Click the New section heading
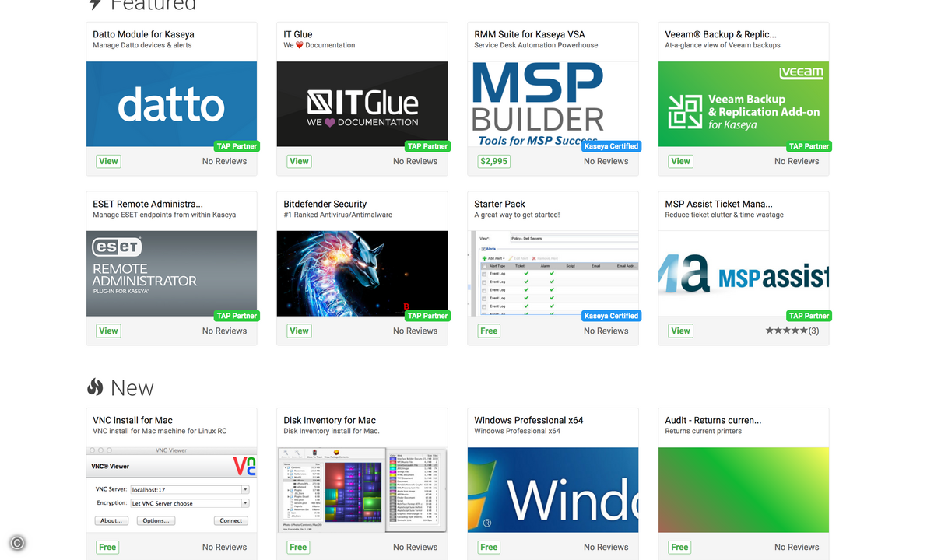 [x=132, y=387]
